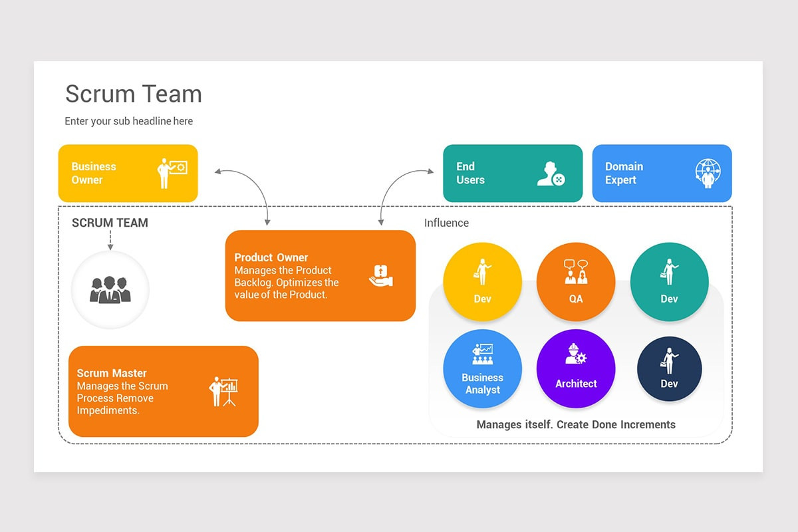Select the Influence label
Image resolution: width=798 pixels, height=532 pixels.
click(x=446, y=223)
